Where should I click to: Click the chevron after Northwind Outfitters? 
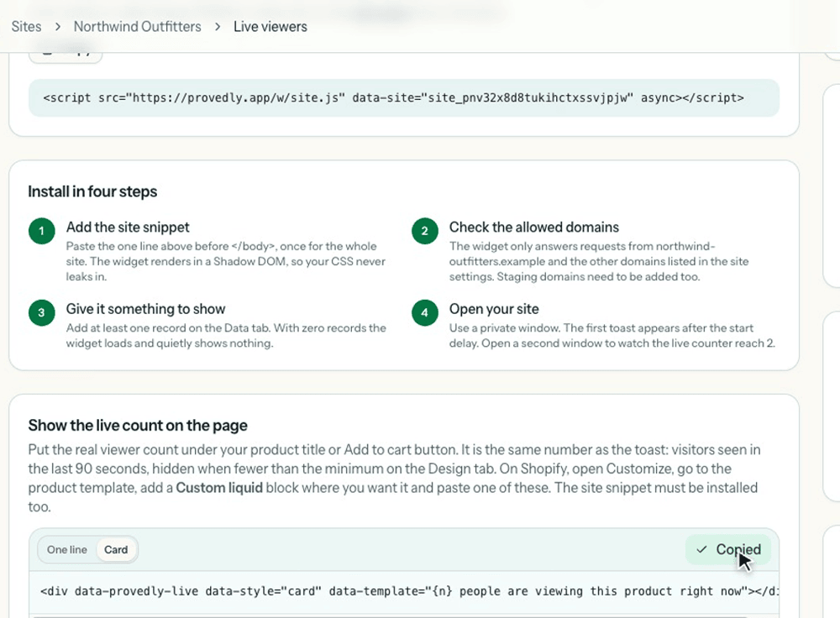tap(218, 27)
